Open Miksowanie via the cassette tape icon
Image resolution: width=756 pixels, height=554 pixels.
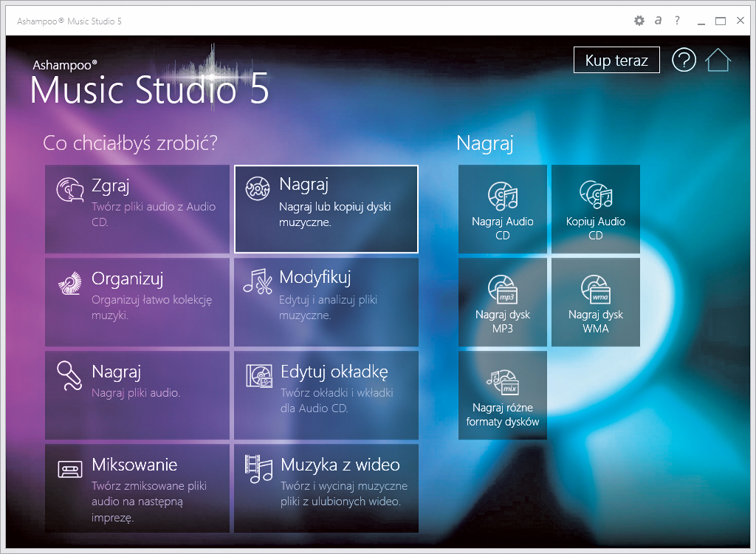point(70,470)
